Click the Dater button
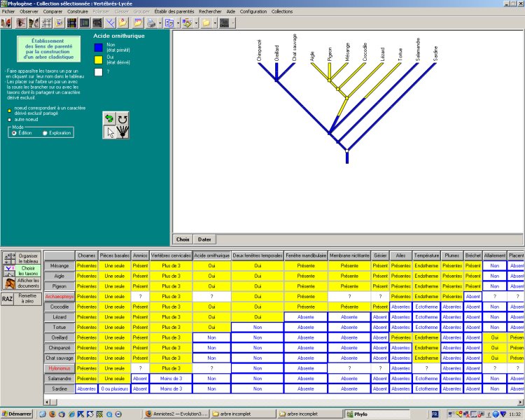 [x=204, y=239]
